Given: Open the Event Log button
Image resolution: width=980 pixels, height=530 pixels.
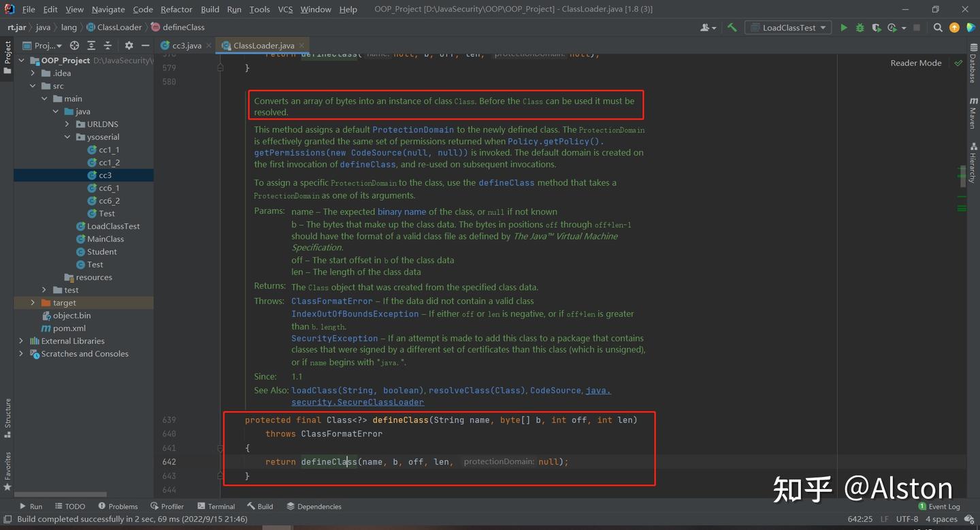Looking at the screenshot, I should [x=939, y=506].
